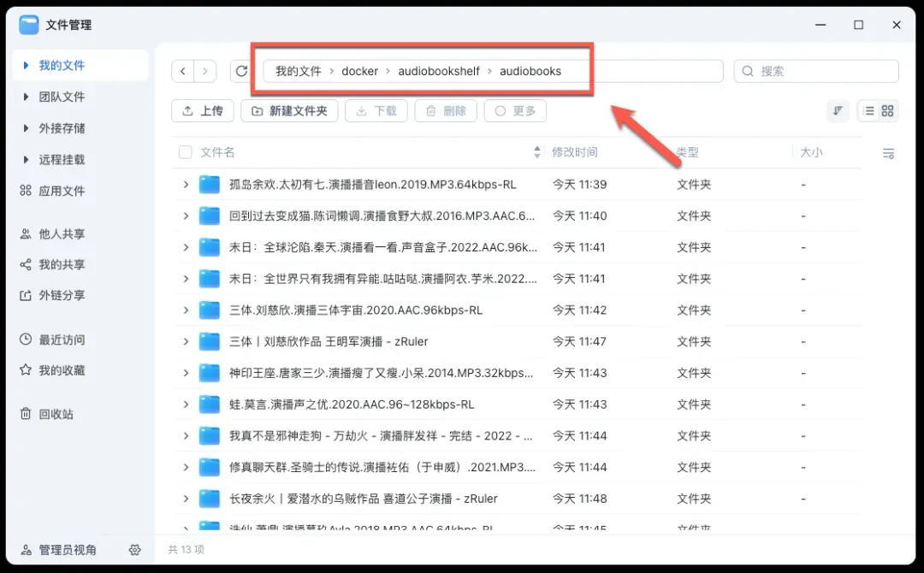
Task: Open the column settings filter icon
Action: click(x=888, y=153)
